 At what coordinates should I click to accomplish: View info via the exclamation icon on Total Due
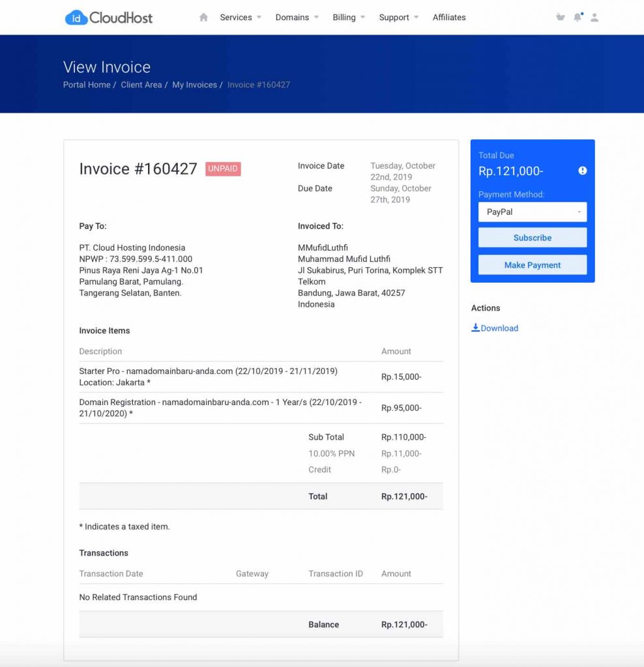point(582,171)
